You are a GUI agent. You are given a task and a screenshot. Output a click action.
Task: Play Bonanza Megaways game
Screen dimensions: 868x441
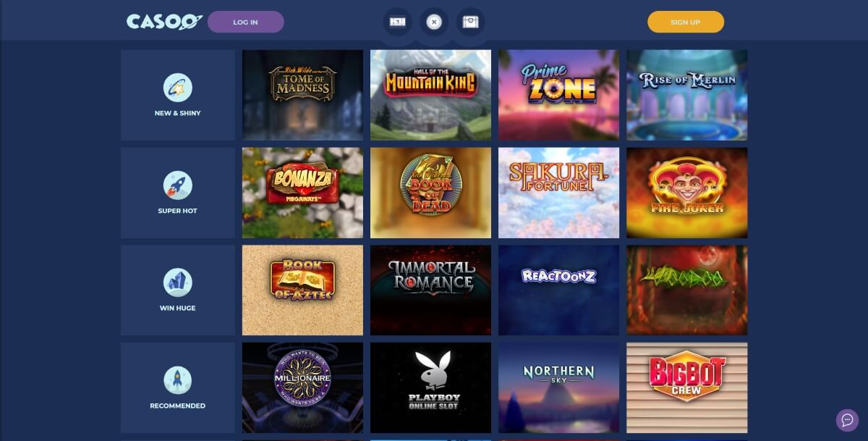[302, 193]
